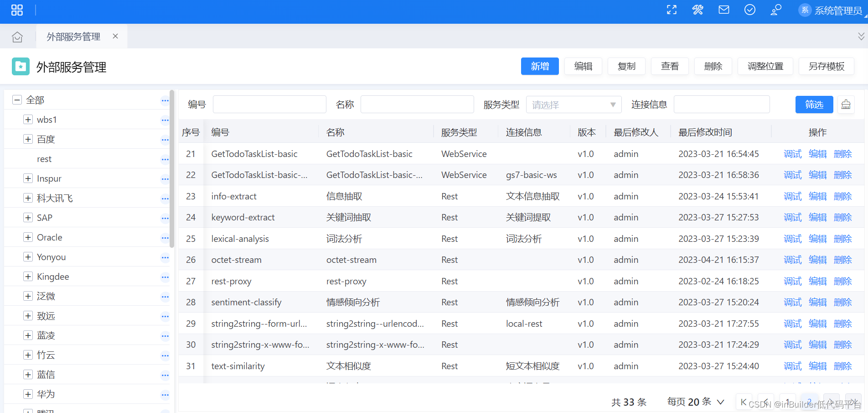The image size is (868, 413).
Task: Collapse the 全部 tree root
Action: [17, 99]
